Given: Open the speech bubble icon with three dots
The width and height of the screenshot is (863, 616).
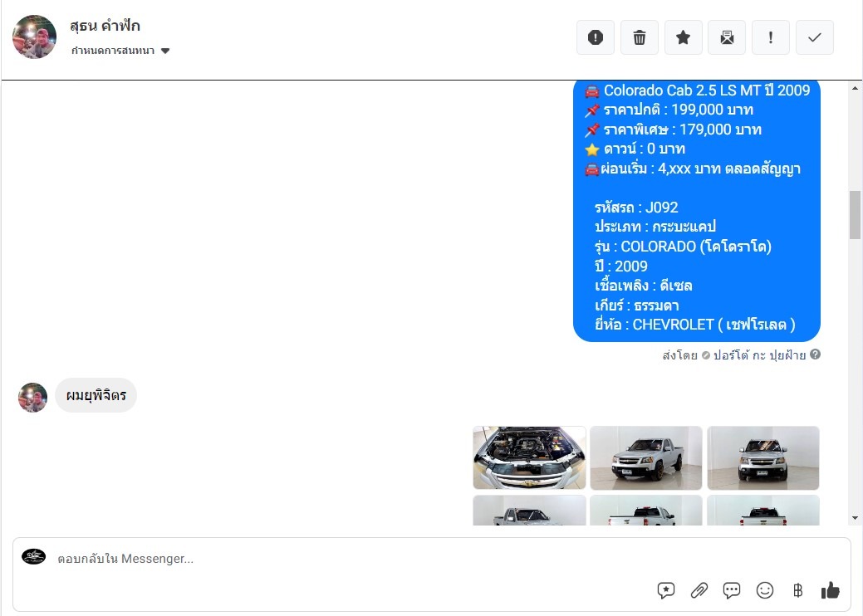Looking at the screenshot, I should (732, 590).
